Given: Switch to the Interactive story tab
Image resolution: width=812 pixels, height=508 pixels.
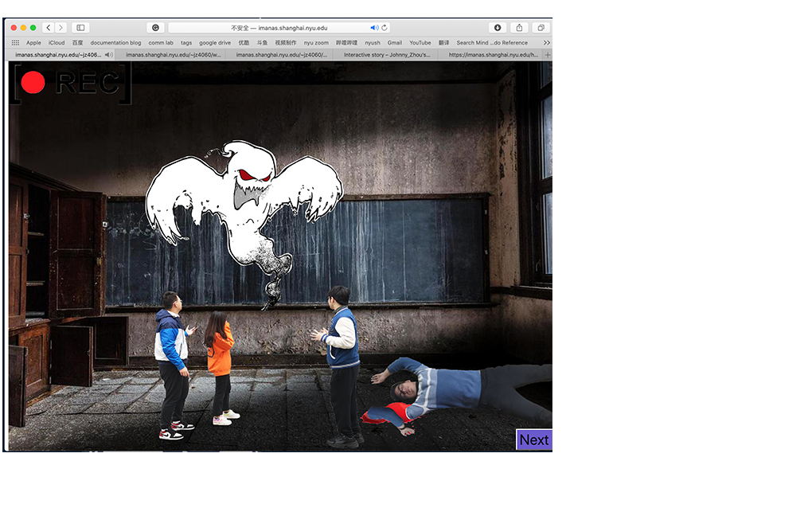Looking at the screenshot, I should [x=387, y=55].
